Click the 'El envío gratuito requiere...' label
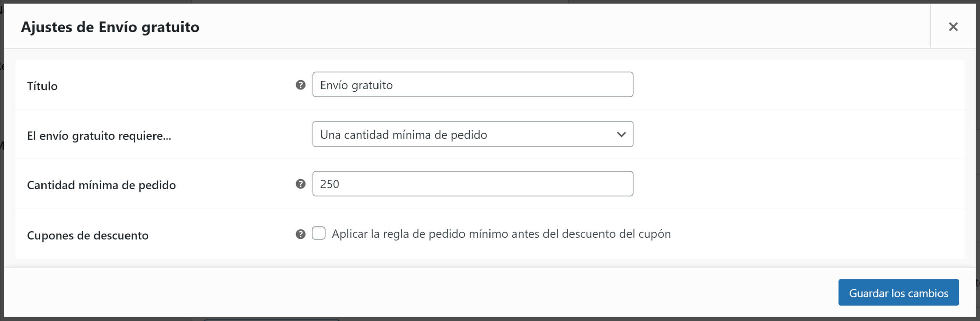The width and height of the screenshot is (980, 321). pos(99,136)
